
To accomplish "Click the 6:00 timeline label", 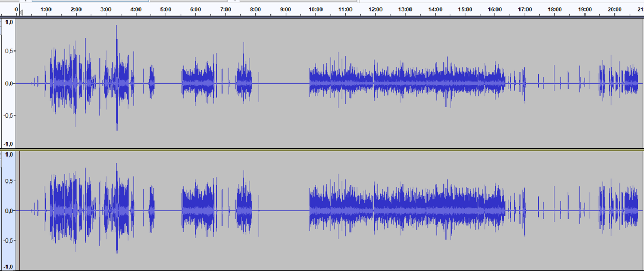I will [195, 10].
